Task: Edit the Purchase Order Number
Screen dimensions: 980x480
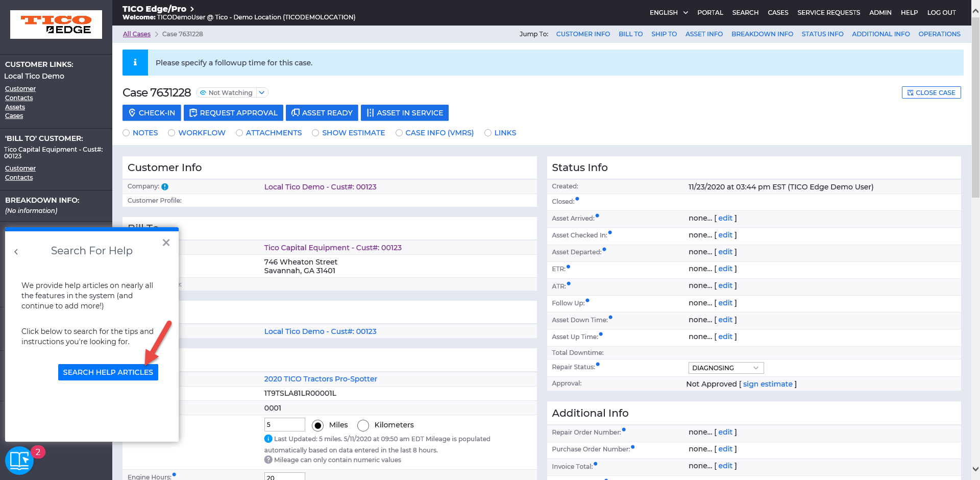Action: [x=725, y=449]
